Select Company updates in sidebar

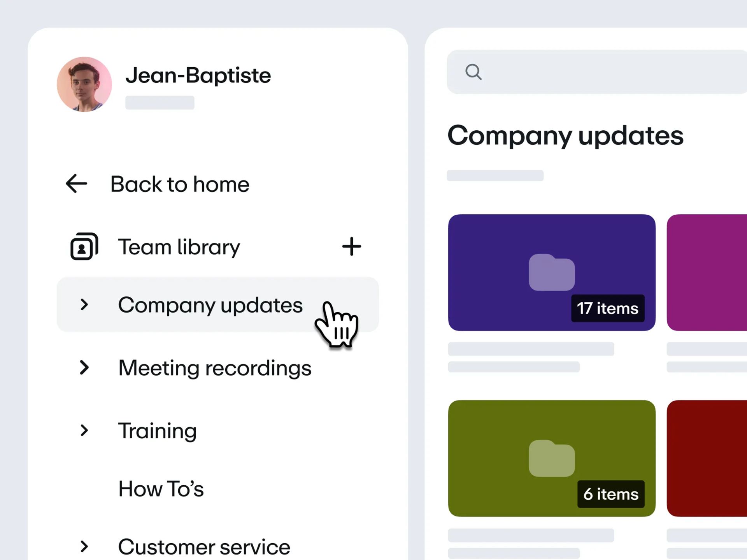click(x=218, y=304)
